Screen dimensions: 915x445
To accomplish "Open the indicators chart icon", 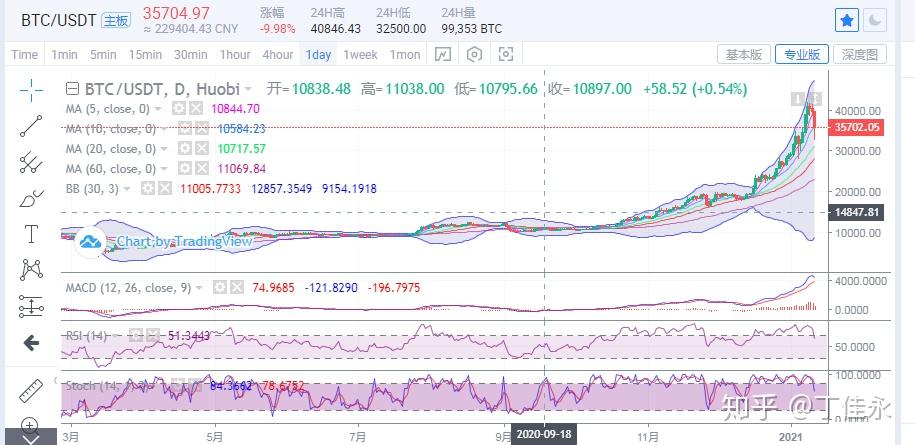I will pos(443,55).
